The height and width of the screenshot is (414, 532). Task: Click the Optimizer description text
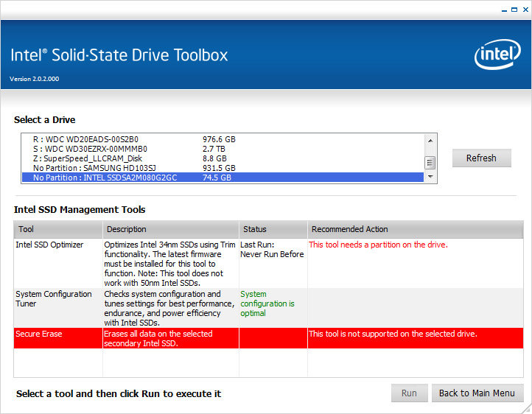169,264
